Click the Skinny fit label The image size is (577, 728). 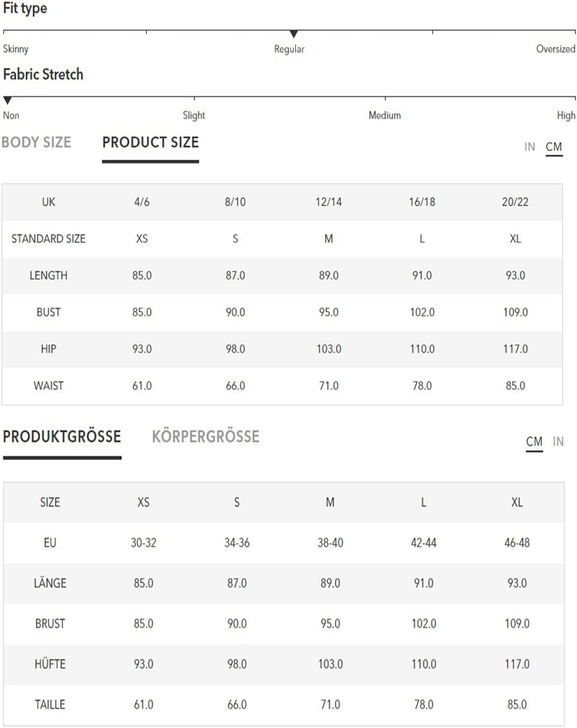coord(16,49)
